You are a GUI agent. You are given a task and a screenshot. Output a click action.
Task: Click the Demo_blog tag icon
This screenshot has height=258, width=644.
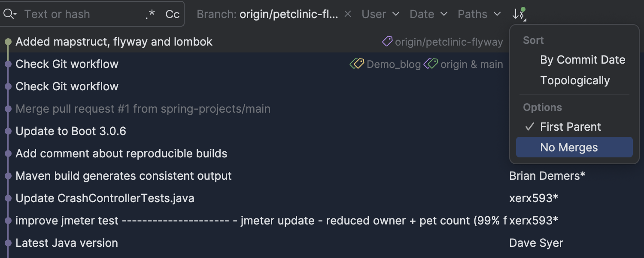(357, 64)
